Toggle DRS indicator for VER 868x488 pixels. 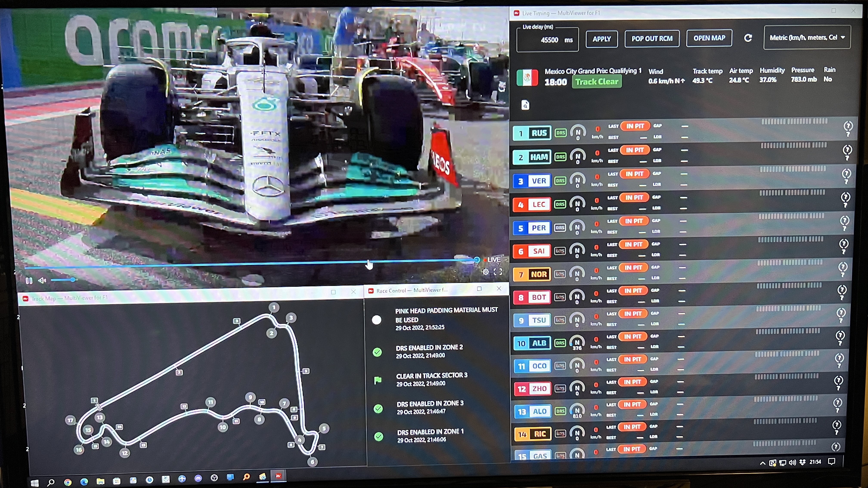coord(560,181)
